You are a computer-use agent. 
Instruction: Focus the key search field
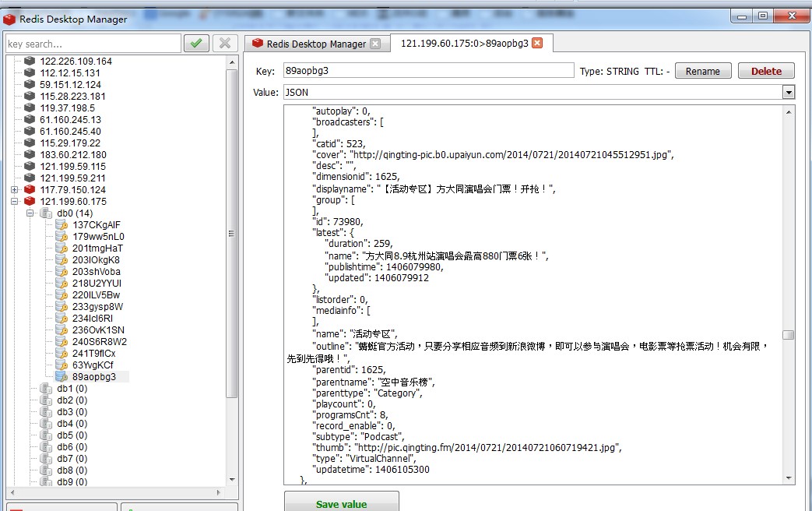coord(93,44)
